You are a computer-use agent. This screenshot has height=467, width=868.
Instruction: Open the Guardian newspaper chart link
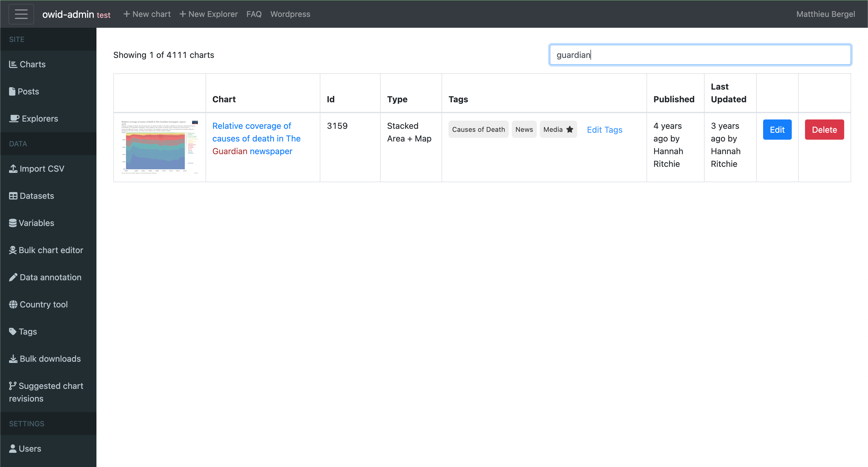click(x=256, y=138)
